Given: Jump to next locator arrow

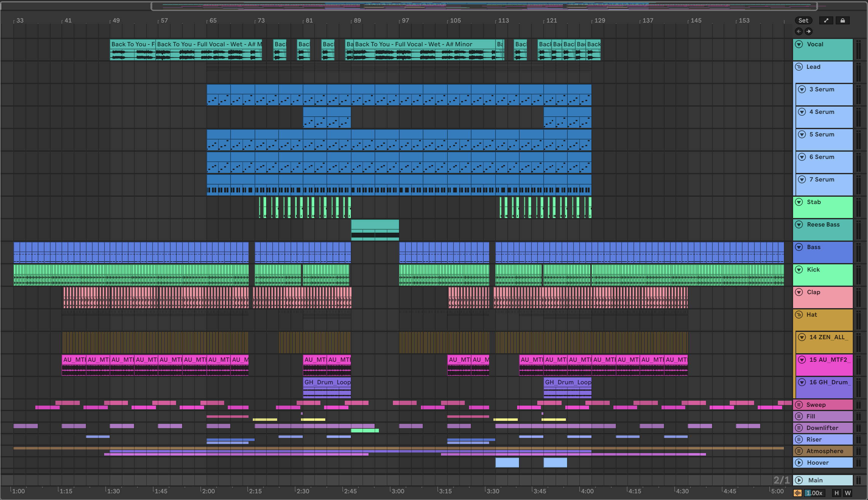Looking at the screenshot, I should coord(809,32).
